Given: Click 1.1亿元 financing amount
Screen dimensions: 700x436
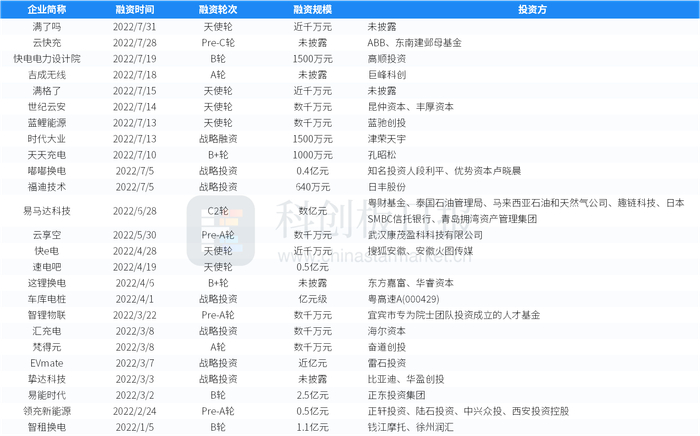Looking at the screenshot, I should coord(312,428).
